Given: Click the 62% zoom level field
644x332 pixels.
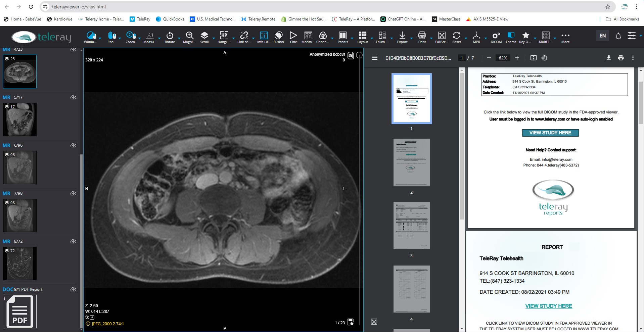Looking at the screenshot, I should click(x=503, y=58).
